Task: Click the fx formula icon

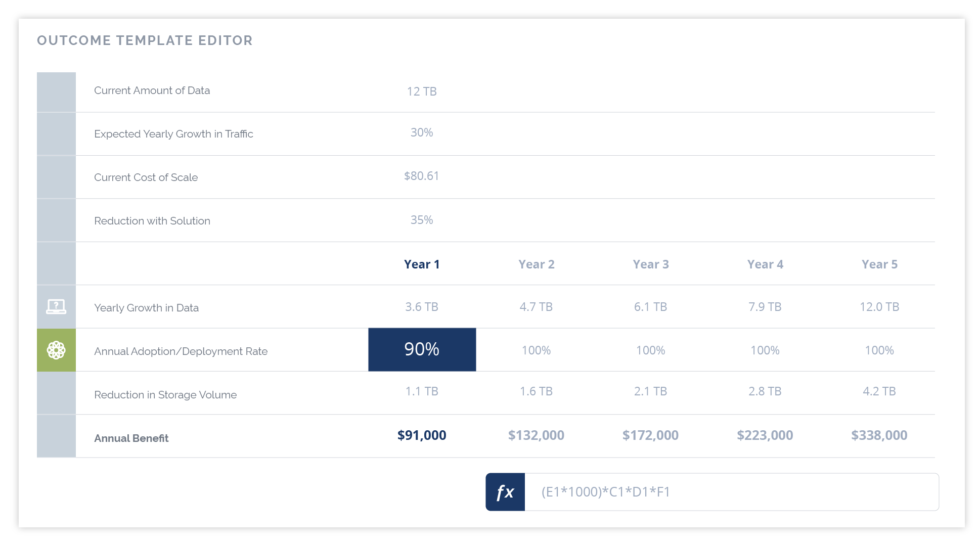Action: pyautogui.click(x=505, y=492)
